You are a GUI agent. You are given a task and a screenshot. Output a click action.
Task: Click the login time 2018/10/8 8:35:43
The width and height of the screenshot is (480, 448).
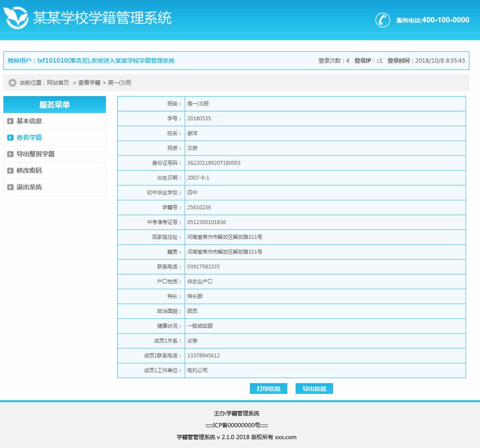440,61
